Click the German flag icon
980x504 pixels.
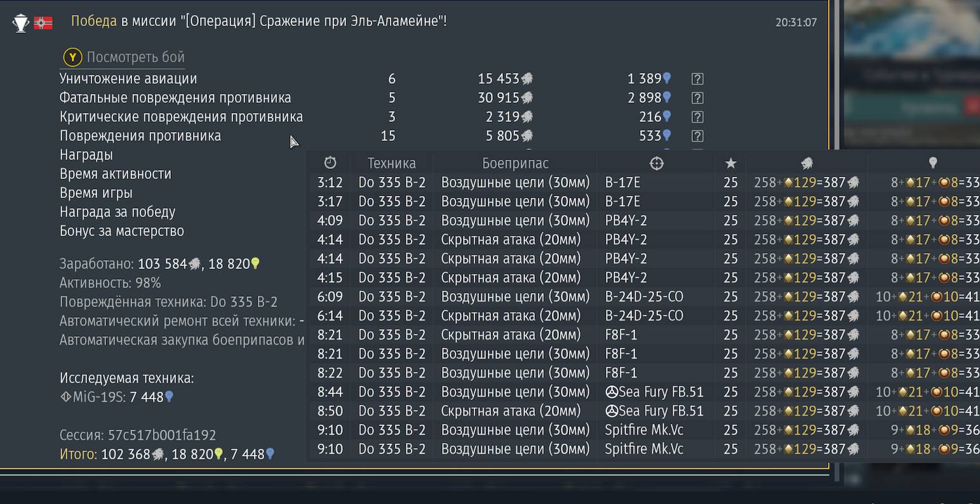[x=43, y=23]
